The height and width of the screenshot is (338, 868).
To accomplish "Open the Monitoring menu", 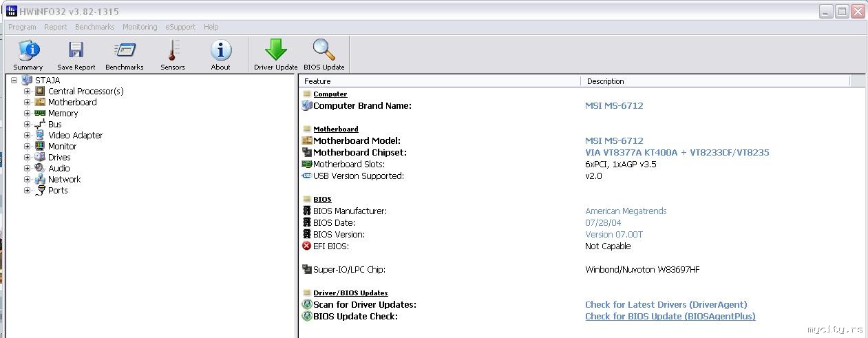I will pos(140,27).
